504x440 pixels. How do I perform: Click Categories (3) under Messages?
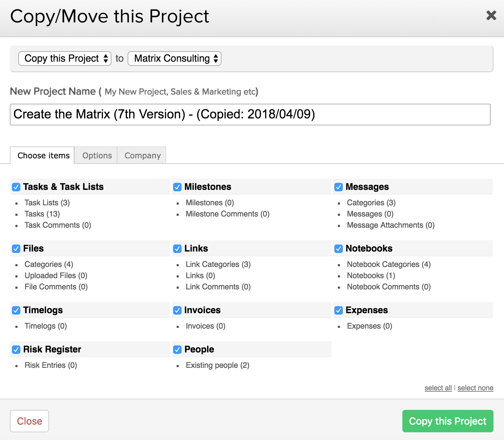point(371,202)
